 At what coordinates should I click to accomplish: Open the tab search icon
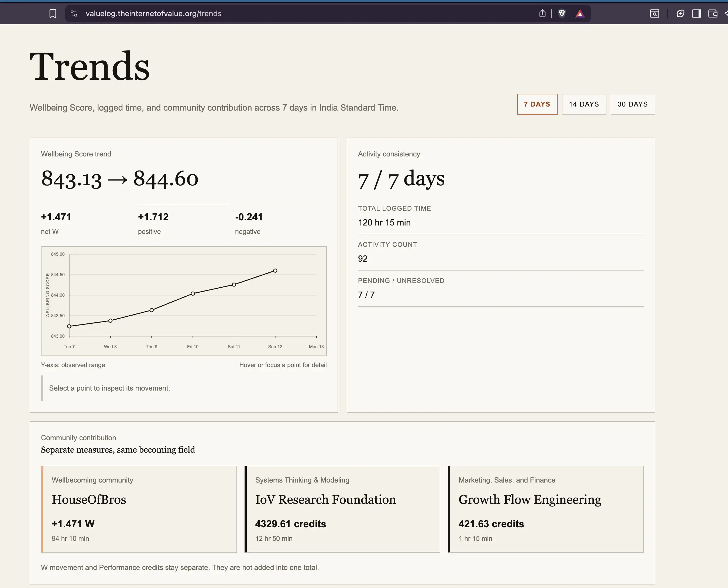point(654,13)
